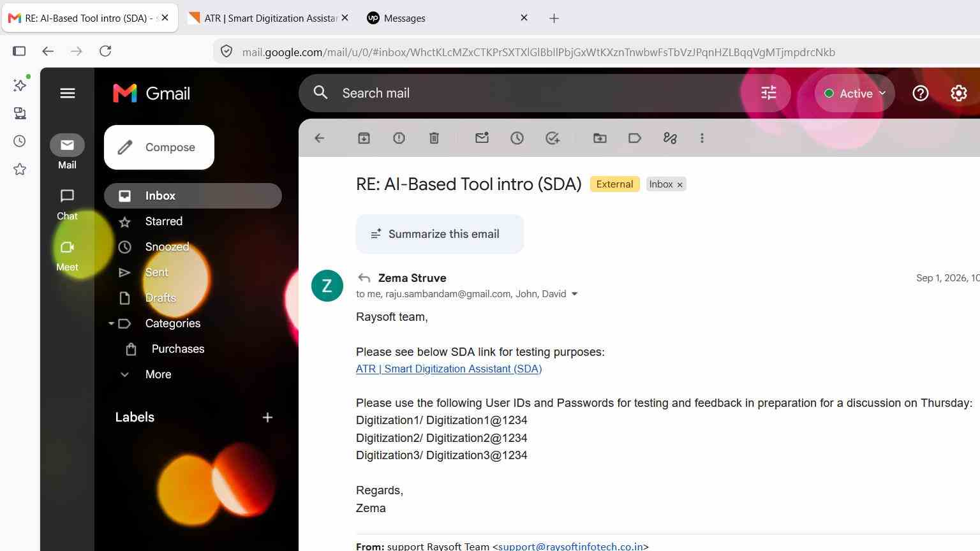Delete the email with the trash icon
This screenshot has height=551, width=980.
[434, 138]
